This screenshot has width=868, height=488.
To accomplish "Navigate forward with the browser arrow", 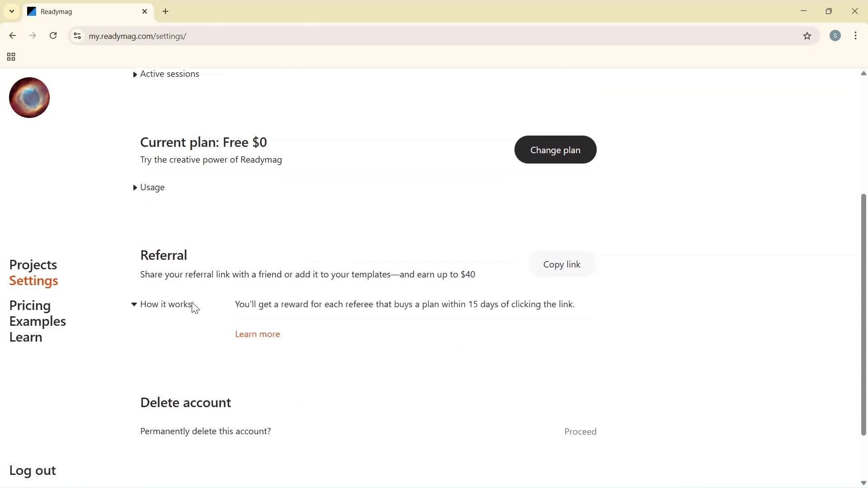I will click(32, 36).
